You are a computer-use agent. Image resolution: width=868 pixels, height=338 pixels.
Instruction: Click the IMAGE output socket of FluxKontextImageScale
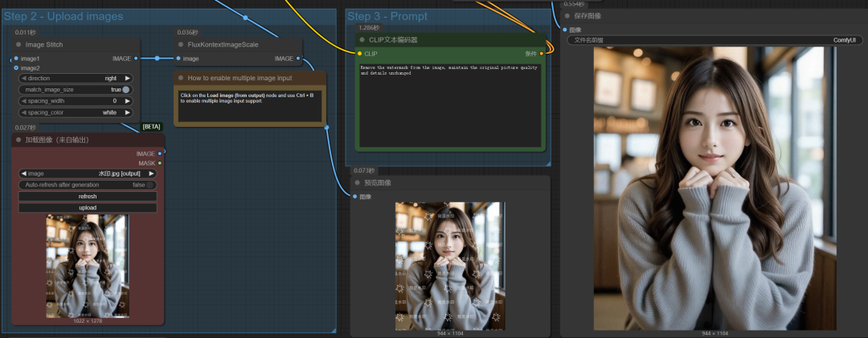[298, 58]
